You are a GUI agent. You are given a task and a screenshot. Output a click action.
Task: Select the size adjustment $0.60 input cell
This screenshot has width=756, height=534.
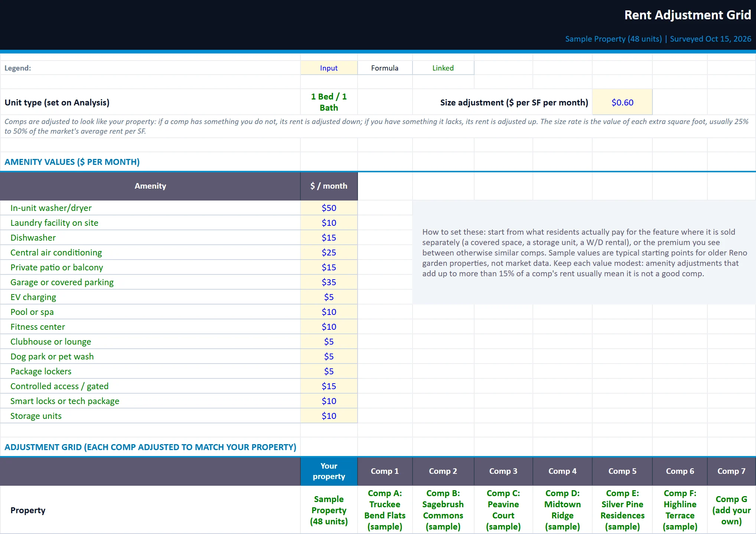[x=622, y=102]
